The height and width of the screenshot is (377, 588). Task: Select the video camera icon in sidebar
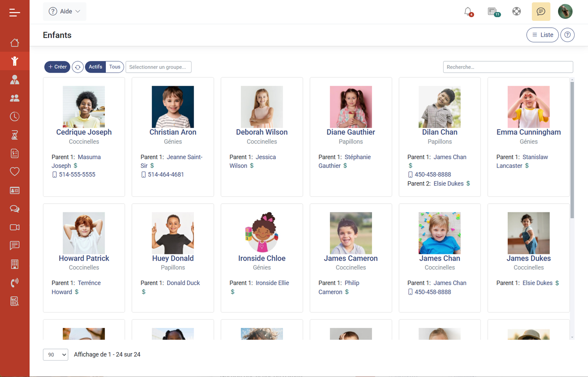click(15, 227)
